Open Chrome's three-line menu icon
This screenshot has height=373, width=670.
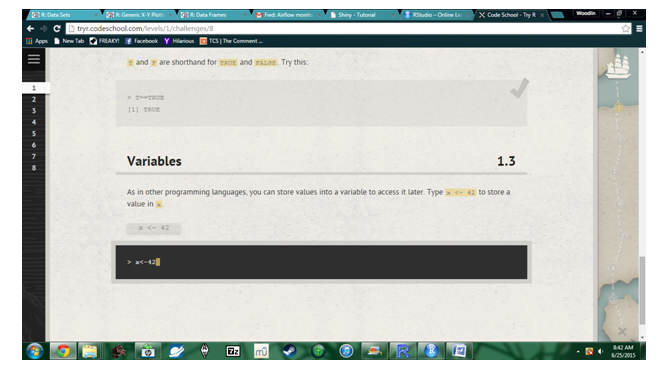tap(639, 29)
